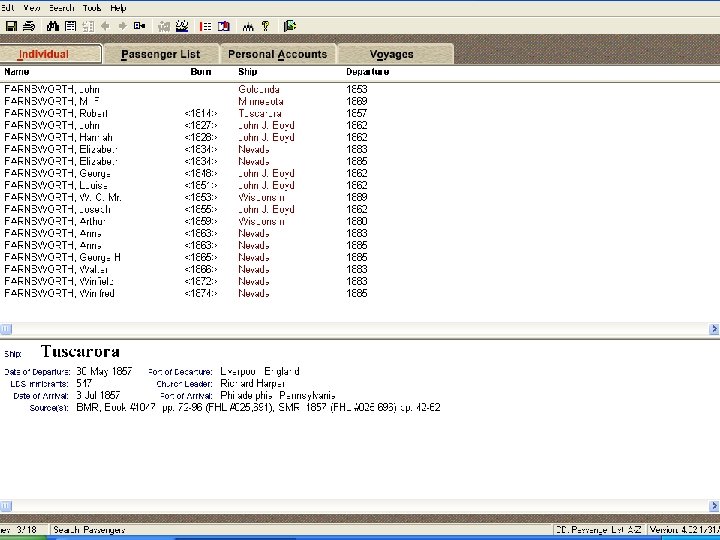This screenshot has width=720, height=540.
Task: Switch to the Voyages tab
Action: tap(391, 54)
